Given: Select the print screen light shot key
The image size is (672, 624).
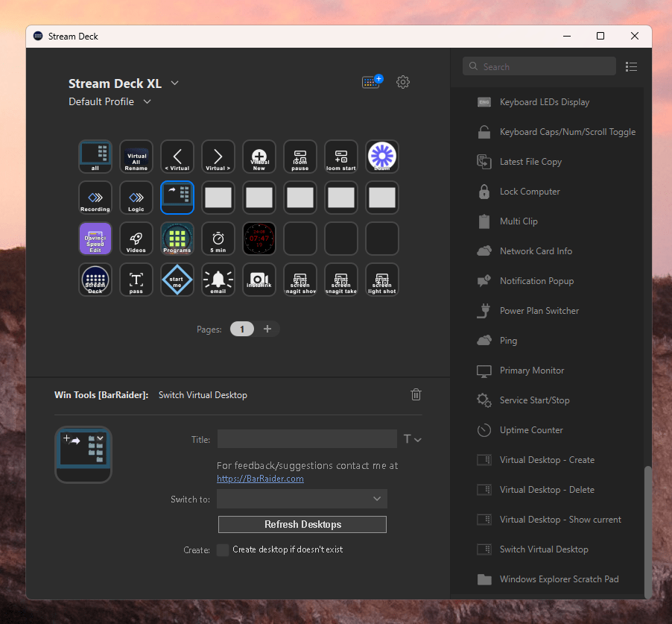Looking at the screenshot, I should click(x=382, y=280).
